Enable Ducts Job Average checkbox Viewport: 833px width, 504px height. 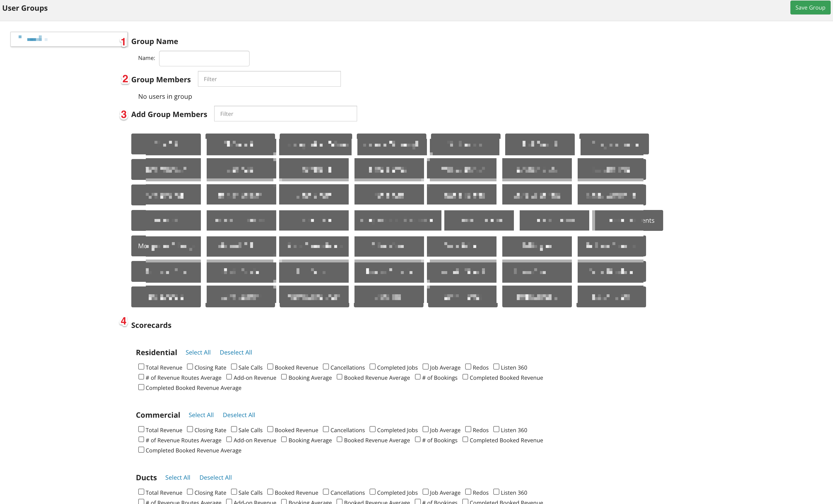[425, 492]
